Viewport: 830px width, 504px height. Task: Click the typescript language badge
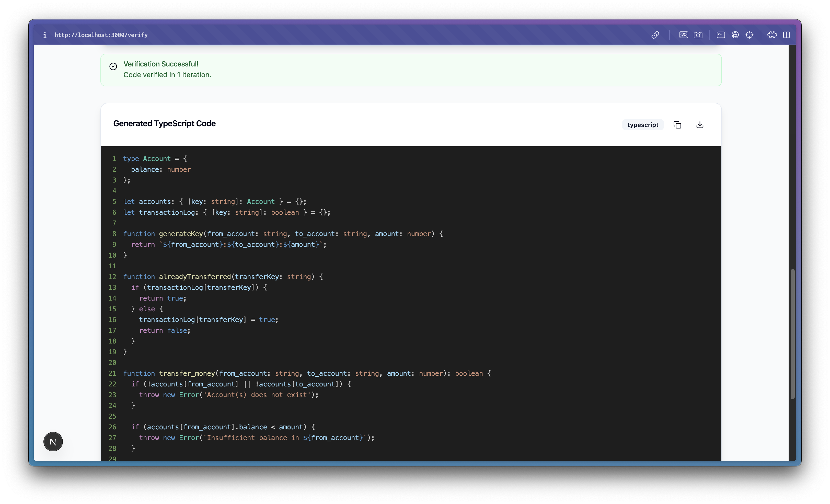642,125
